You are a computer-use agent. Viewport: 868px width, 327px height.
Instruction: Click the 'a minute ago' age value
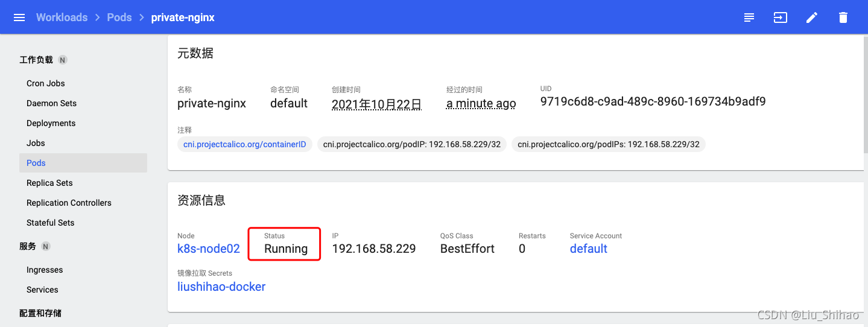[481, 103]
